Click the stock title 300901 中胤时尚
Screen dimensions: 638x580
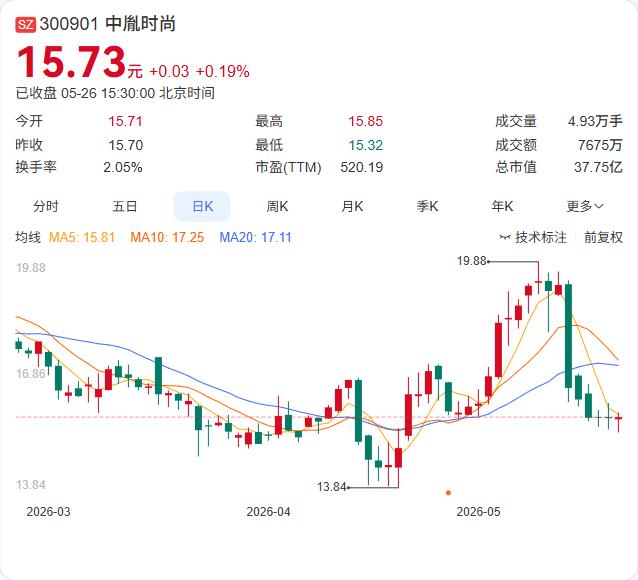(107, 24)
